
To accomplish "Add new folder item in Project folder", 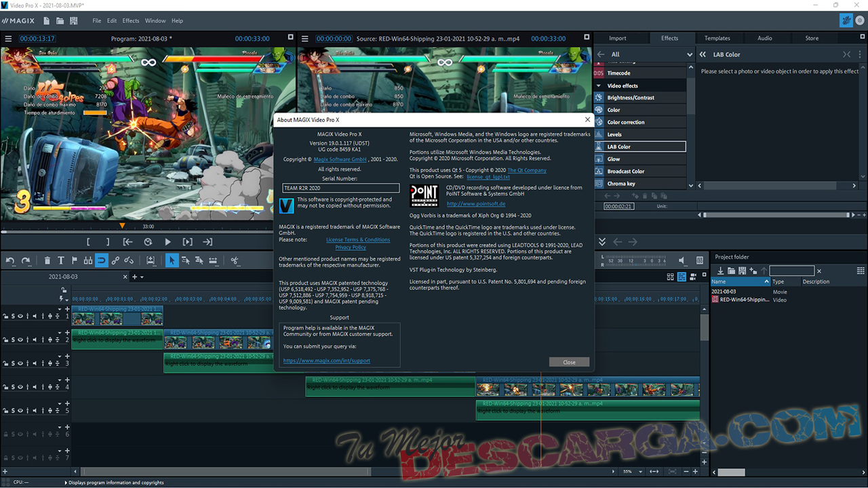I will click(x=753, y=271).
